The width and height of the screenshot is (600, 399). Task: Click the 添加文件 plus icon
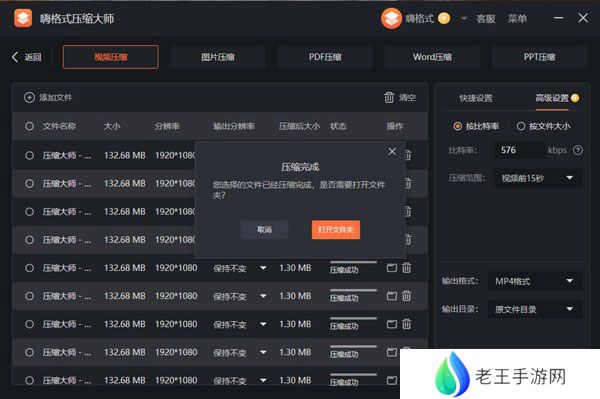pyautogui.click(x=29, y=98)
